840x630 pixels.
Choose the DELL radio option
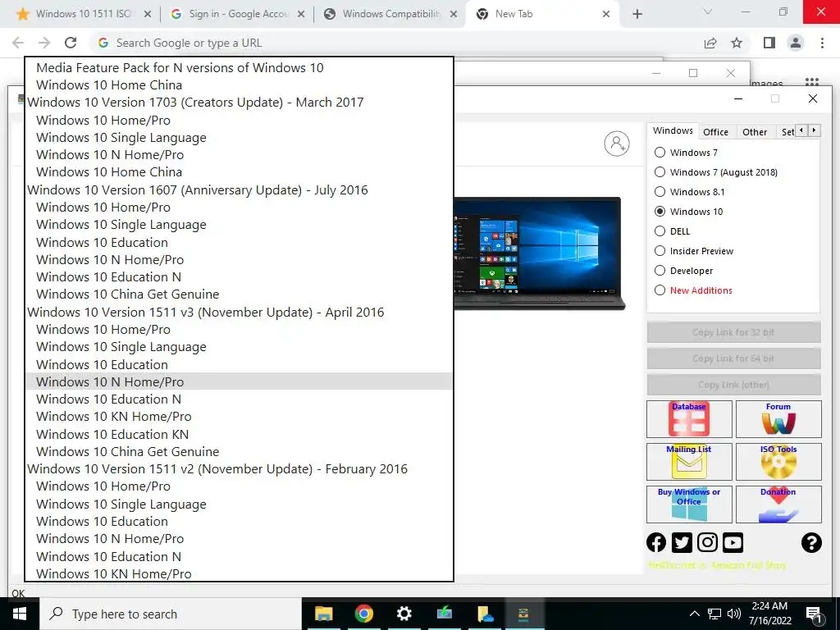pos(660,231)
